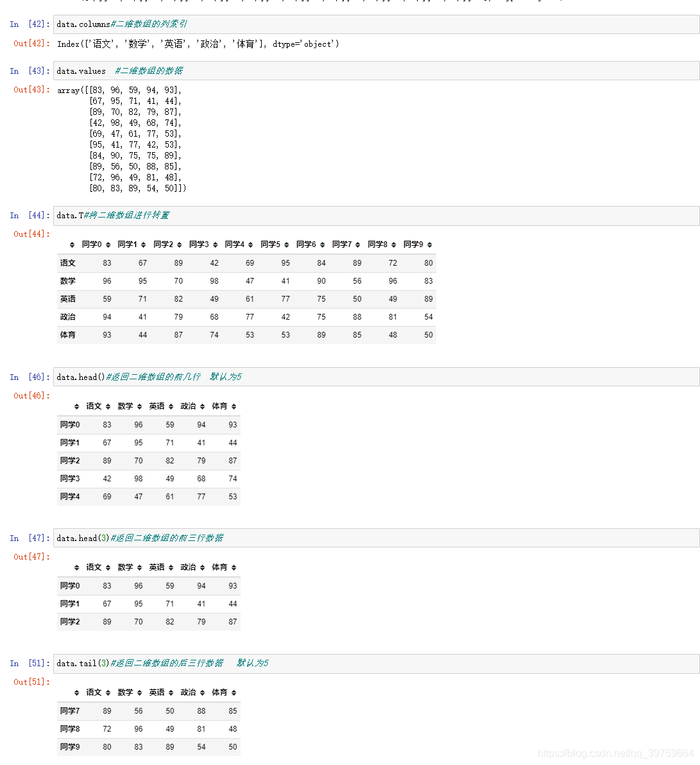
Task: Click the 英语 row label in transposed table
Action: (x=68, y=299)
